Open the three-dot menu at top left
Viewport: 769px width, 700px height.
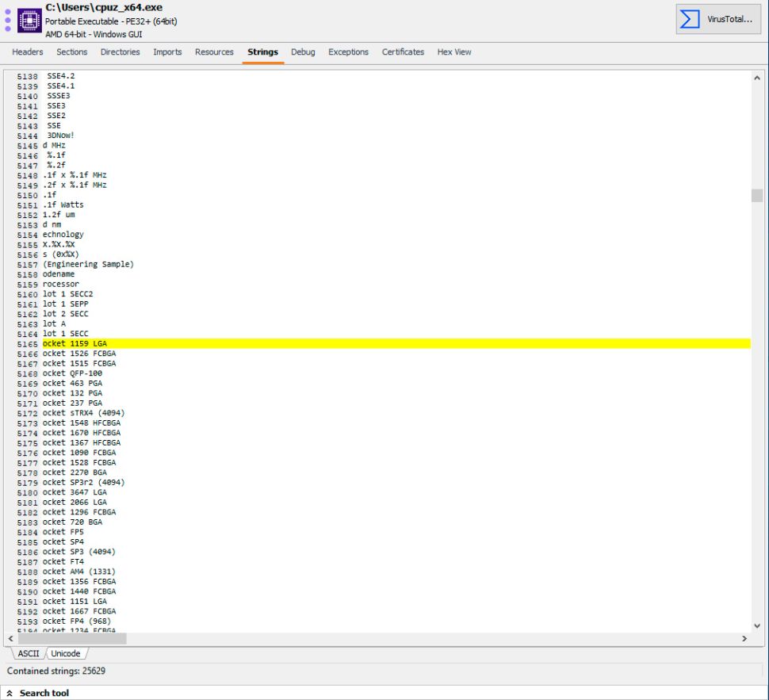tap(8, 20)
